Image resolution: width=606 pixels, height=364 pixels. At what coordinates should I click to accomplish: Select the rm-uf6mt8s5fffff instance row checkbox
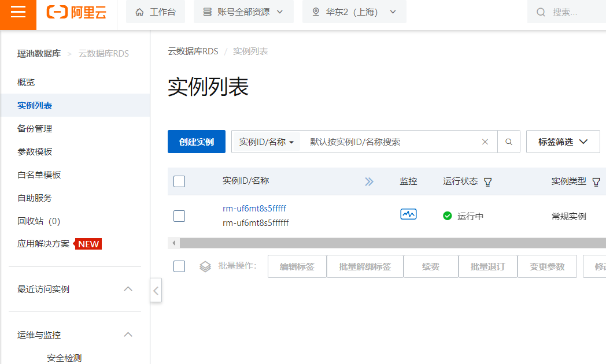[x=179, y=216]
